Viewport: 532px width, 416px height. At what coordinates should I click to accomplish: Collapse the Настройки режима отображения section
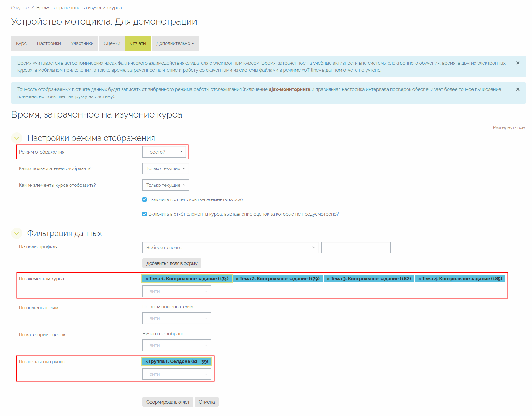pyautogui.click(x=17, y=138)
